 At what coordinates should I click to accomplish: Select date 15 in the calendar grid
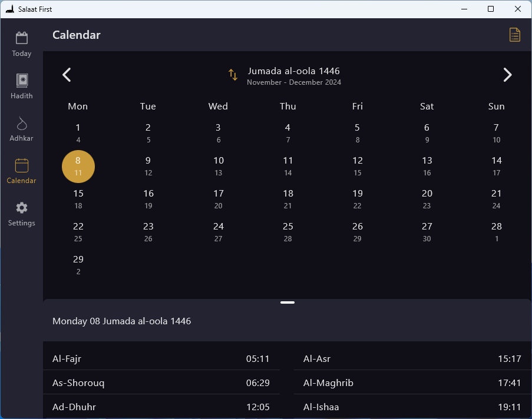point(78,199)
